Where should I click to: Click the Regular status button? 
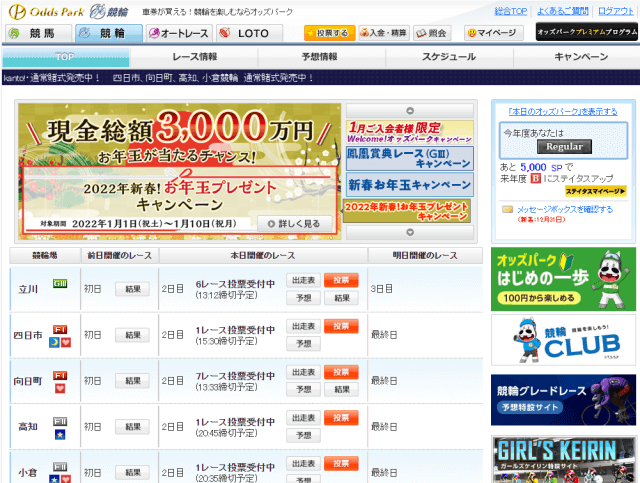pos(564,147)
